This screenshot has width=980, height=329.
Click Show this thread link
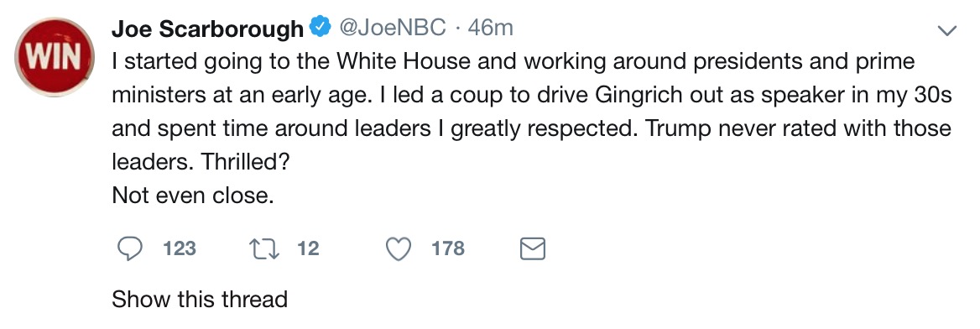point(200,299)
